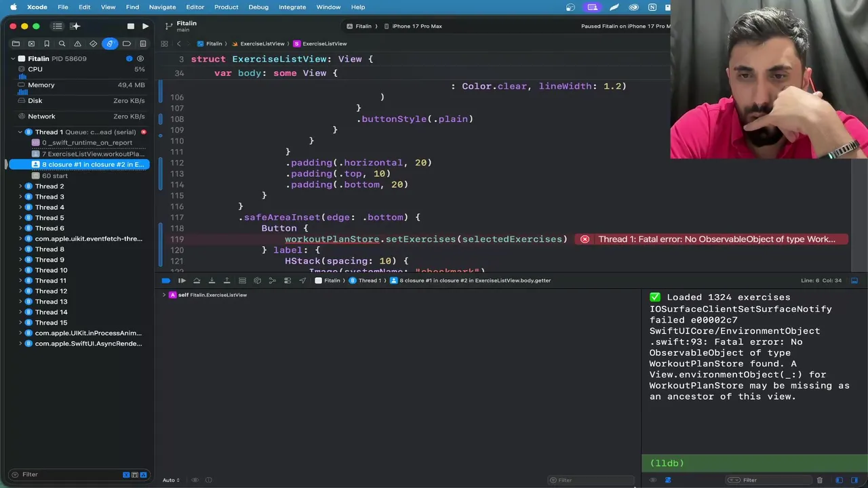Open the Test navigator diamond icon
This screenshot has width=868, height=488.
(x=94, y=43)
